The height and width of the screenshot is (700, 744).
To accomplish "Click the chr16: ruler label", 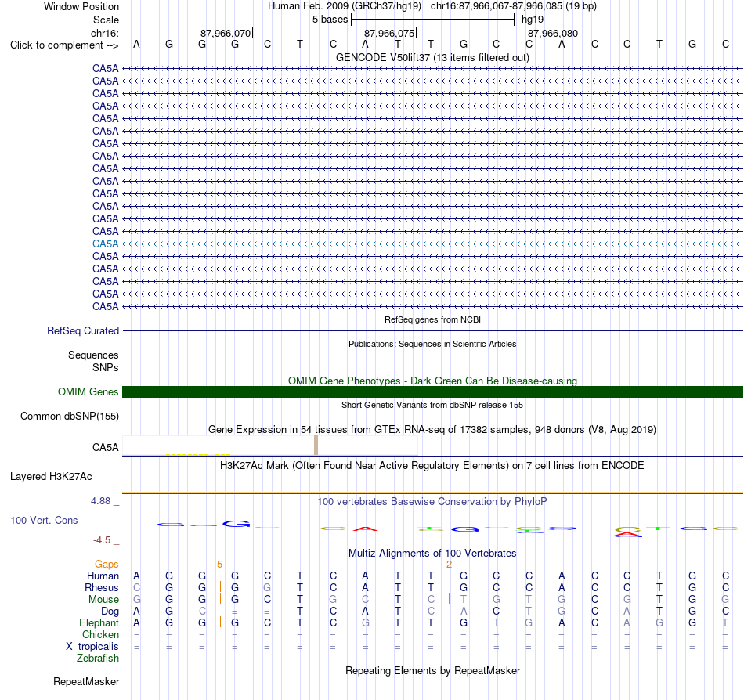I will [x=104, y=33].
